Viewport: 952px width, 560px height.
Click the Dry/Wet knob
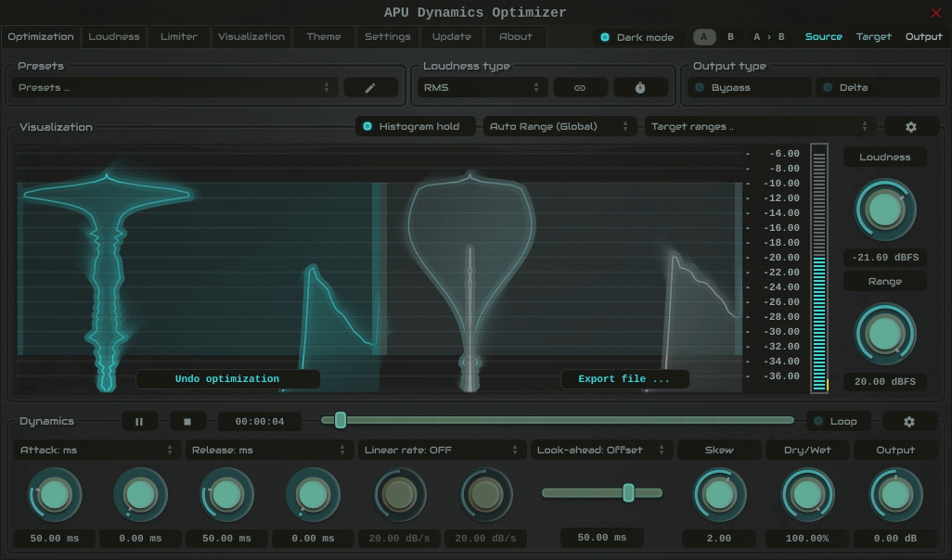807,495
